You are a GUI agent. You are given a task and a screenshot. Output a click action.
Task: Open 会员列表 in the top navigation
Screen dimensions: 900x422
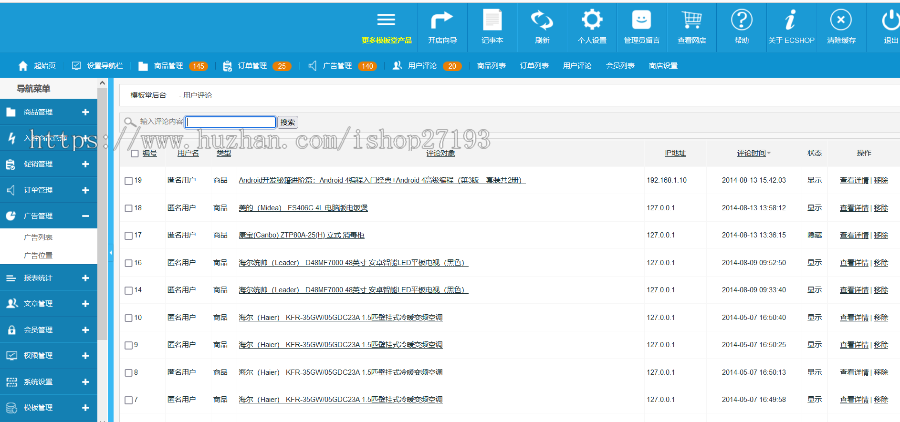(x=620, y=66)
